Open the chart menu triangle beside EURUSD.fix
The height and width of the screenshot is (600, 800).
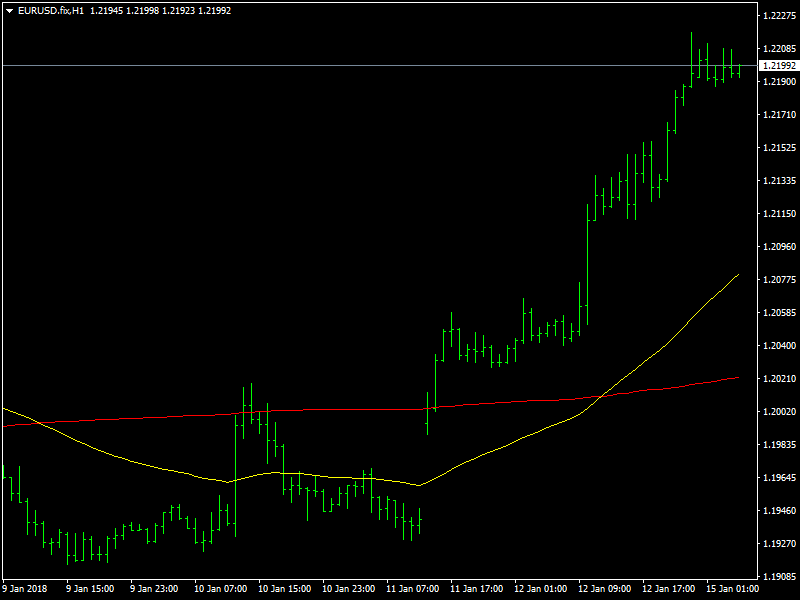[9, 11]
